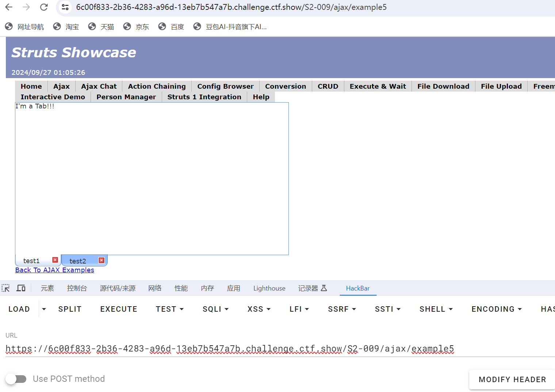Open the Action Chaining menu item
The image size is (555, 392).
click(x=157, y=87)
